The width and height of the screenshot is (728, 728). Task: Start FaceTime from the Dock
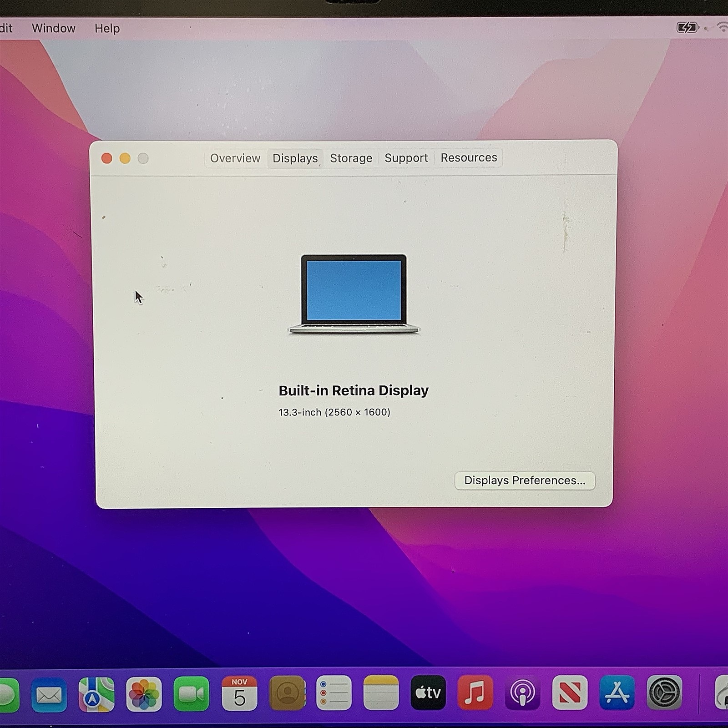point(191,694)
